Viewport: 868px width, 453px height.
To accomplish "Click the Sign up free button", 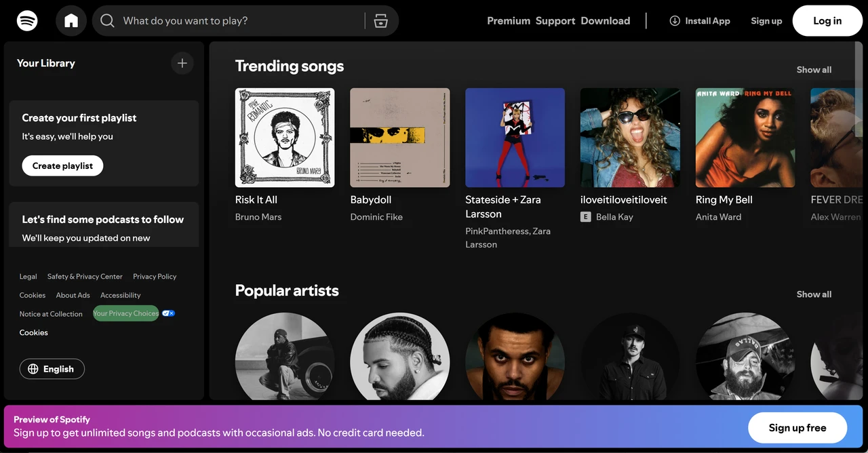I will pyautogui.click(x=797, y=427).
